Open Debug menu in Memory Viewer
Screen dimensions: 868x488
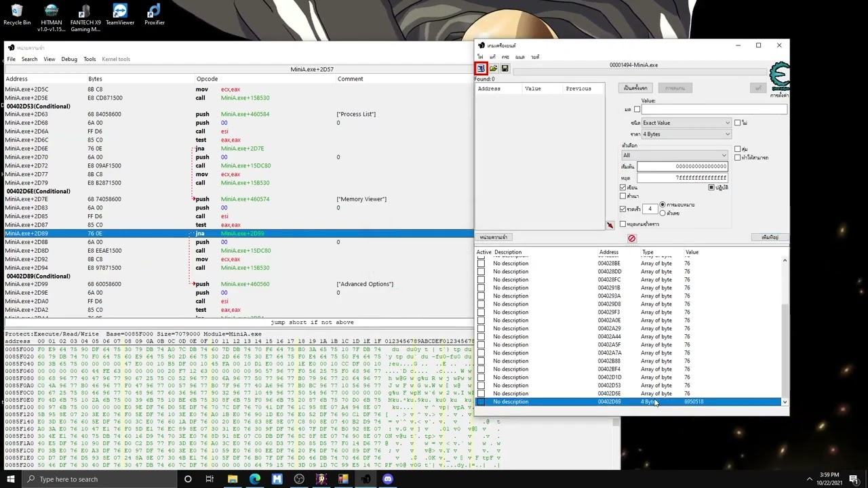click(69, 59)
